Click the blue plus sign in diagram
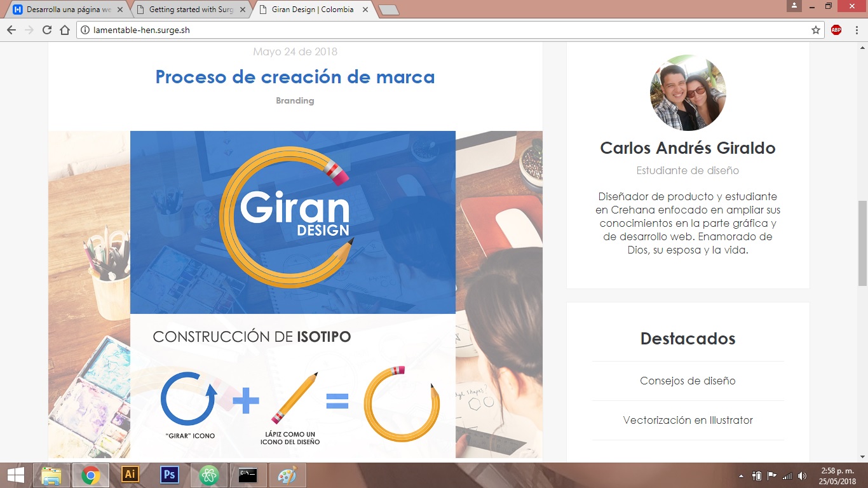868x488 pixels. click(x=246, y=401)
